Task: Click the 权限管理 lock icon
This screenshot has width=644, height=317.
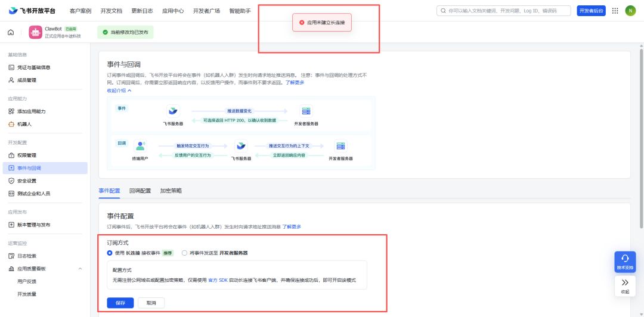Action: [11, 155]
